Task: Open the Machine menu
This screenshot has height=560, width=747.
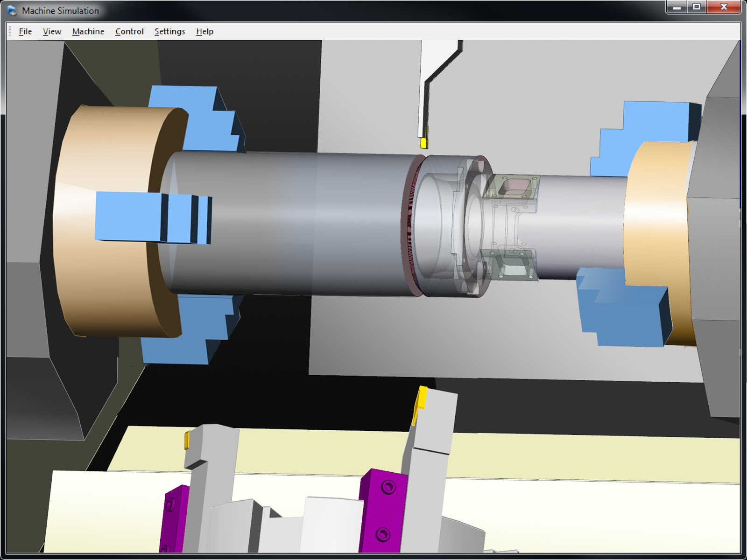Action: click(88, 31)
